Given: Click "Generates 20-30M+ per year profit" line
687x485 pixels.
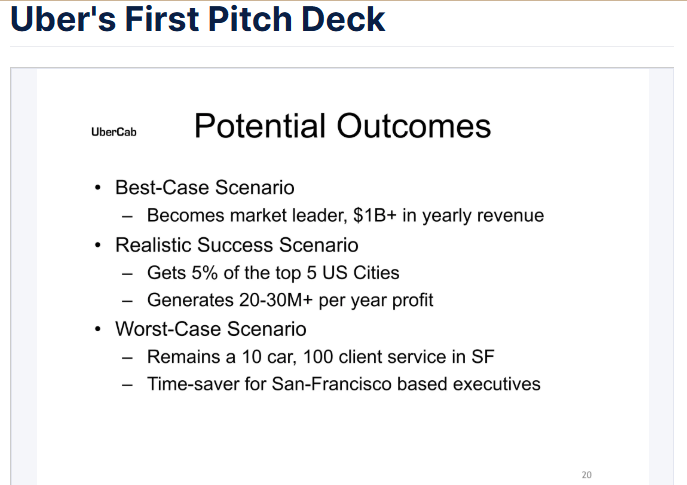Looking at the screenshot, I should (x=290, y=301).
